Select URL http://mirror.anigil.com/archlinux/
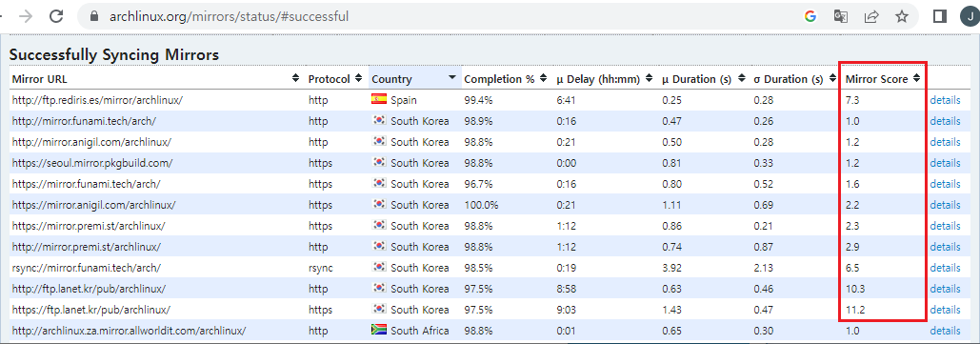This screenshot has width=980, height=344. tap(91, 142)
